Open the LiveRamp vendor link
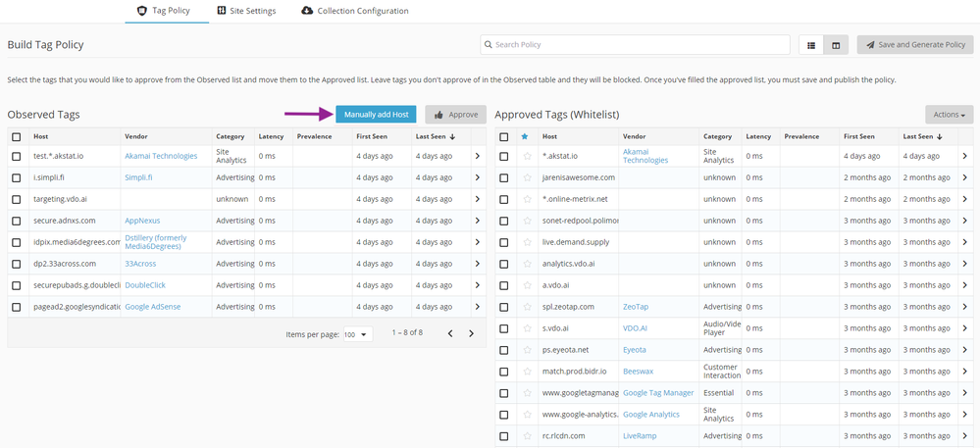The image size is (980, 448). [x=640, y=435]
